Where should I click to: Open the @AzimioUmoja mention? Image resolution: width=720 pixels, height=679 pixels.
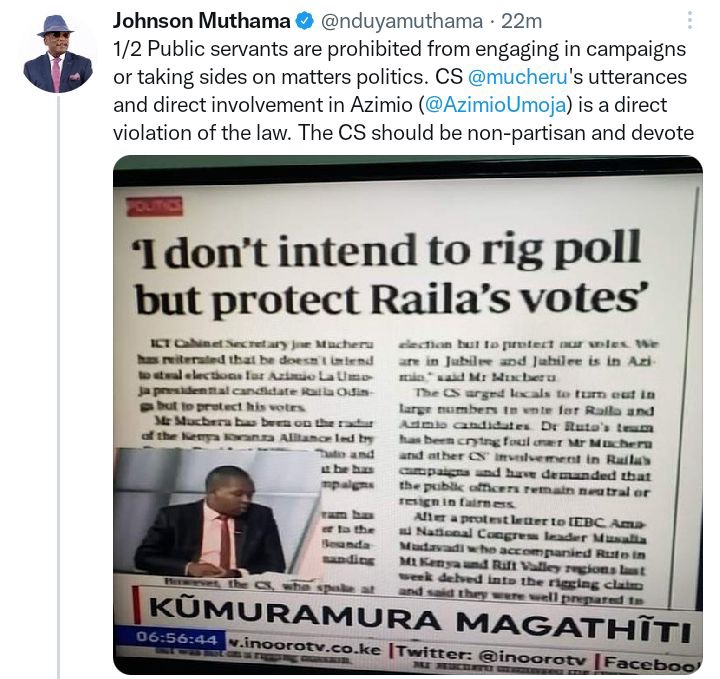tap(495, 105)
